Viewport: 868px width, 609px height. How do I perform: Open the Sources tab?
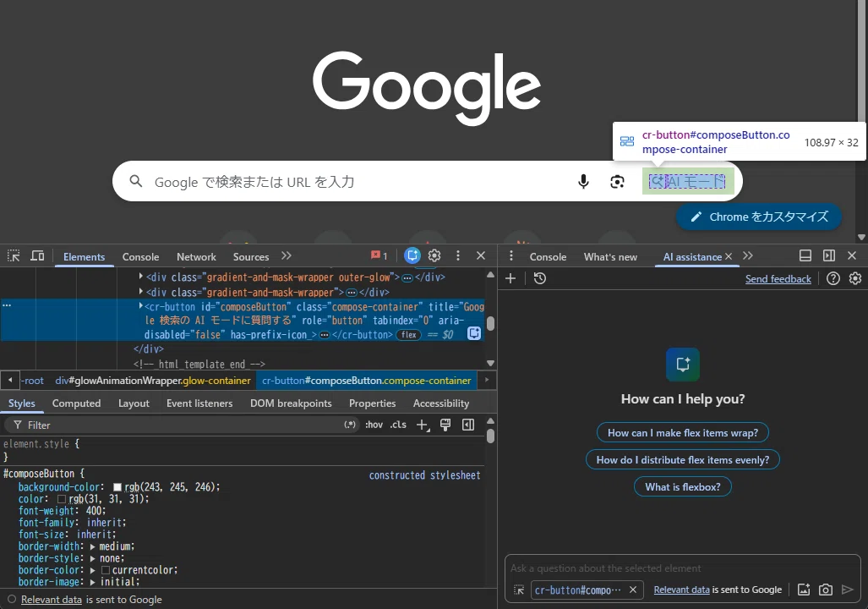251,256
